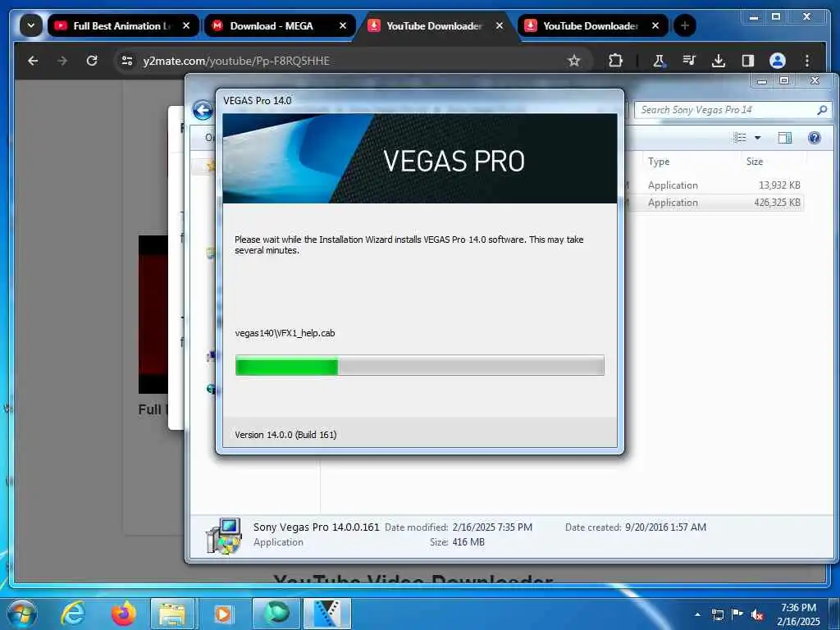Change Explorer view icon
840x630 pixels.
[740, 138]
